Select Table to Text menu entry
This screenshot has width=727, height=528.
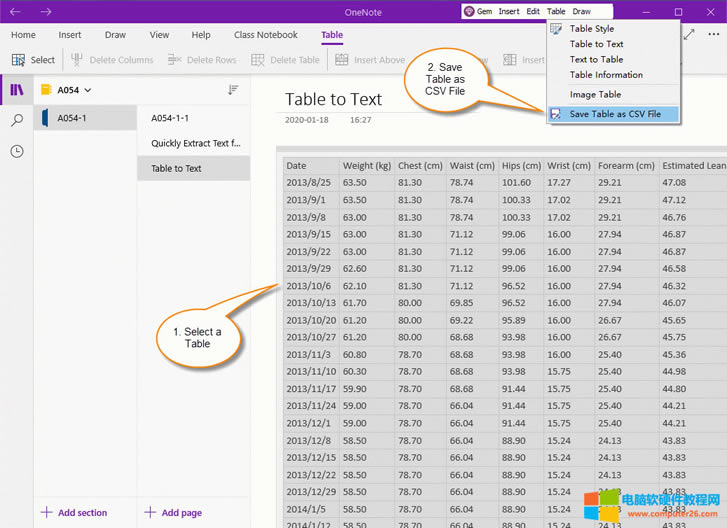pyautogui.click(x=596, y=44)
